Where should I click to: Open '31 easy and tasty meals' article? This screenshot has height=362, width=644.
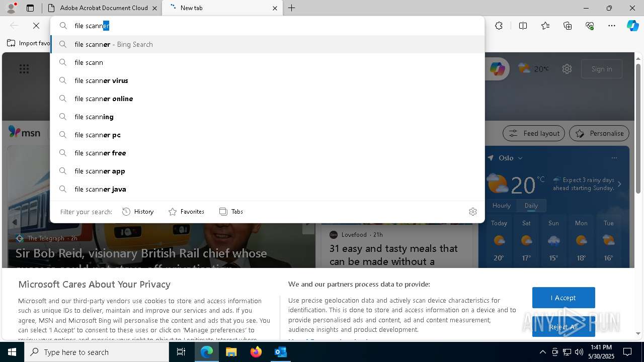(393, 255)
